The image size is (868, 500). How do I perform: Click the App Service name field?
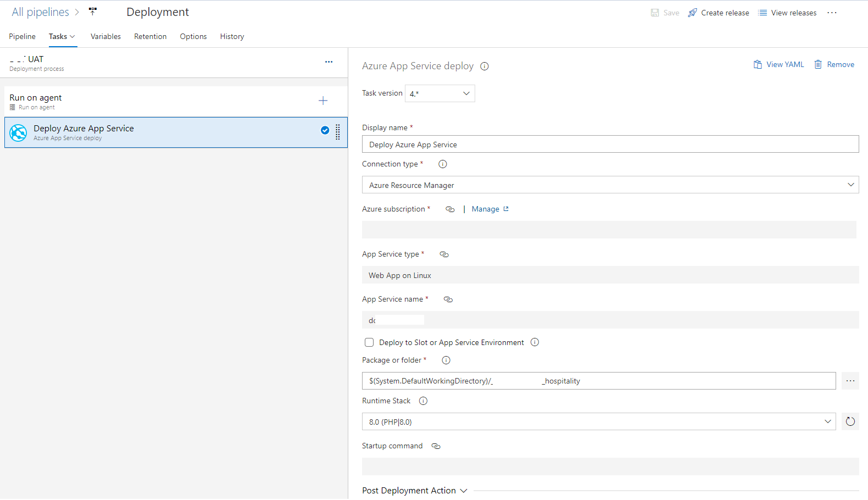(610, 320)
